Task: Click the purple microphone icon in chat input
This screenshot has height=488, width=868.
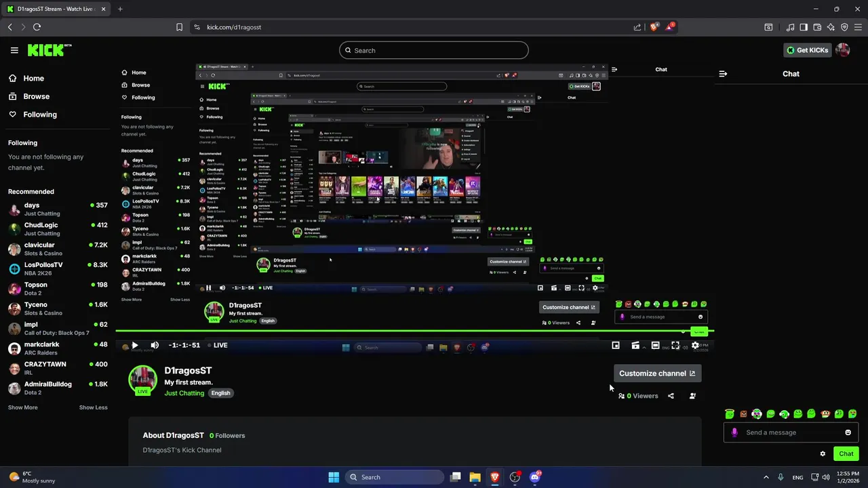Action: click(x=734, y=432)
